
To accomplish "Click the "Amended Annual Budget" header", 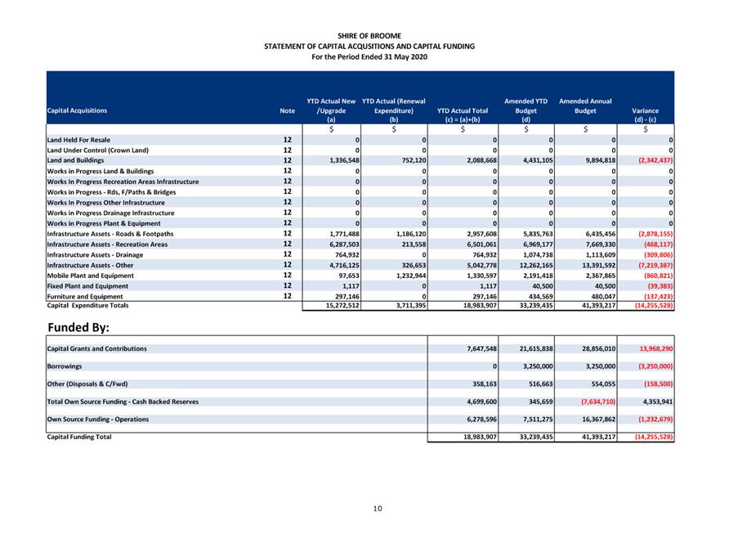I will (x=585, y=106).
